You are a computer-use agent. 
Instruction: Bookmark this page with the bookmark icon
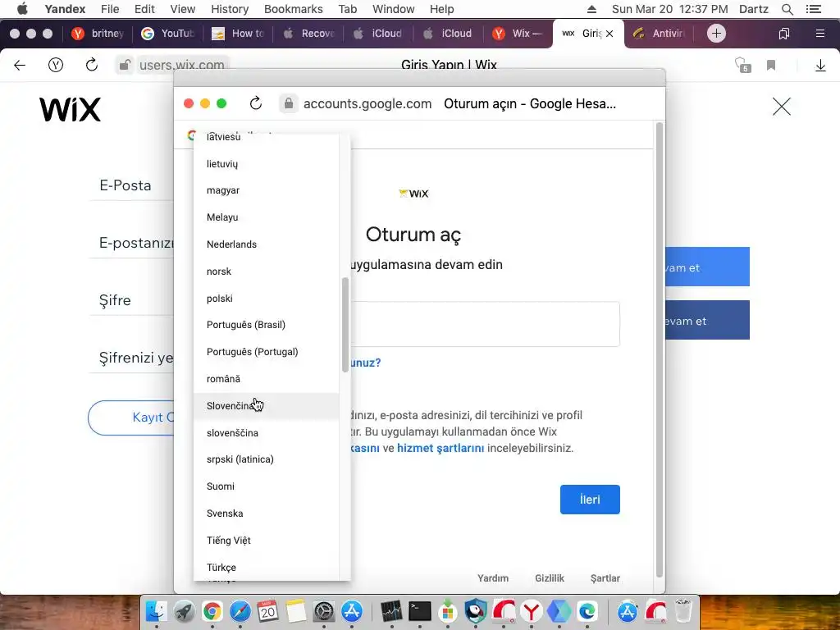pos(771,66)
